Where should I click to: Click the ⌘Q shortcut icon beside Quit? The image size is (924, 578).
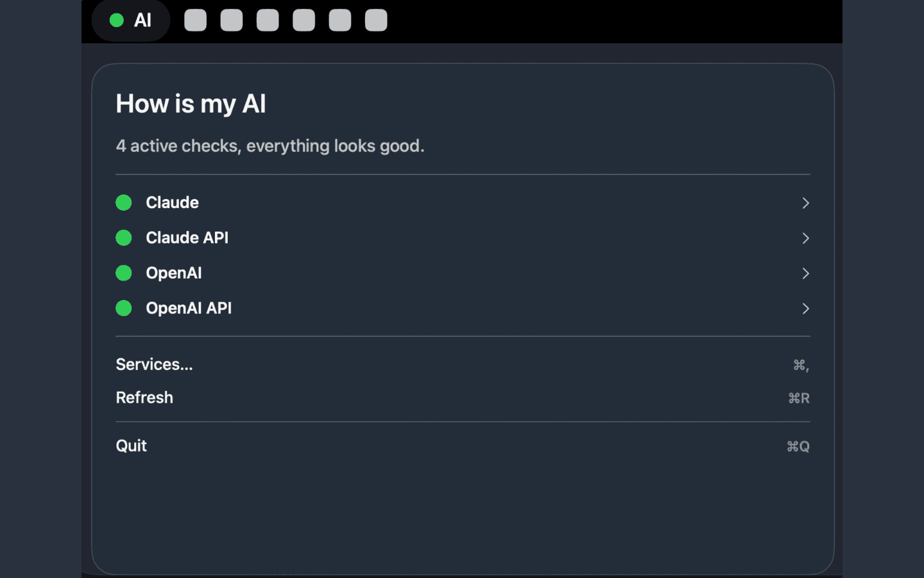[x=798, y=446]
